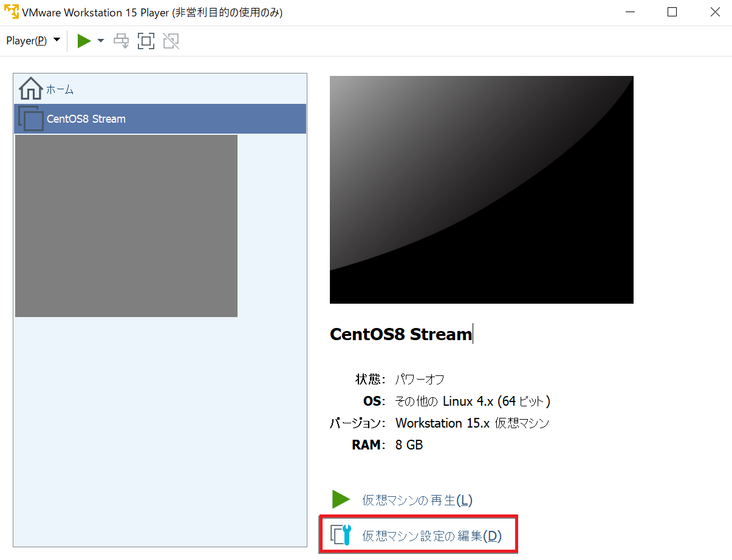Click the その他の Linux 4.x (64 ビット) text
The width and height of the screenshot is (732, 560).
pyautogui.click(x=473, y=401)
